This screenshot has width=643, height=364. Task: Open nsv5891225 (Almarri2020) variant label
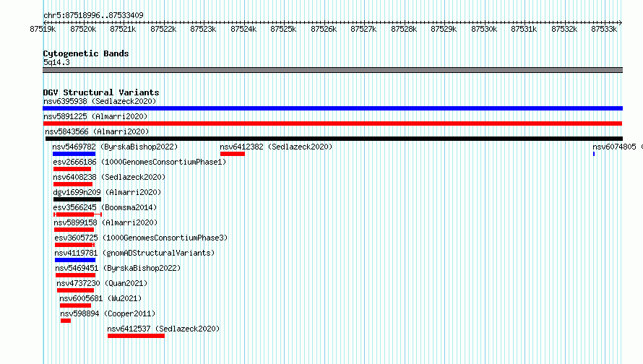95,116
